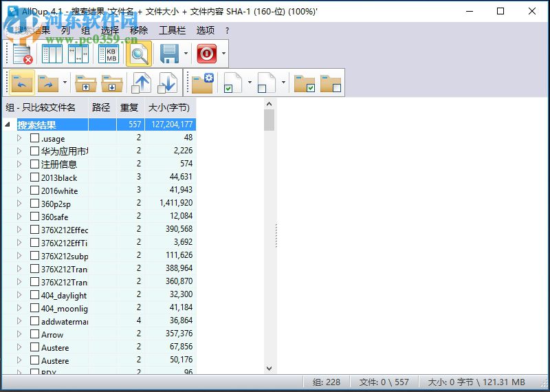Sort by 大小(字节) column header
This screenshot has width=550, height=392.
pos(170,107)
